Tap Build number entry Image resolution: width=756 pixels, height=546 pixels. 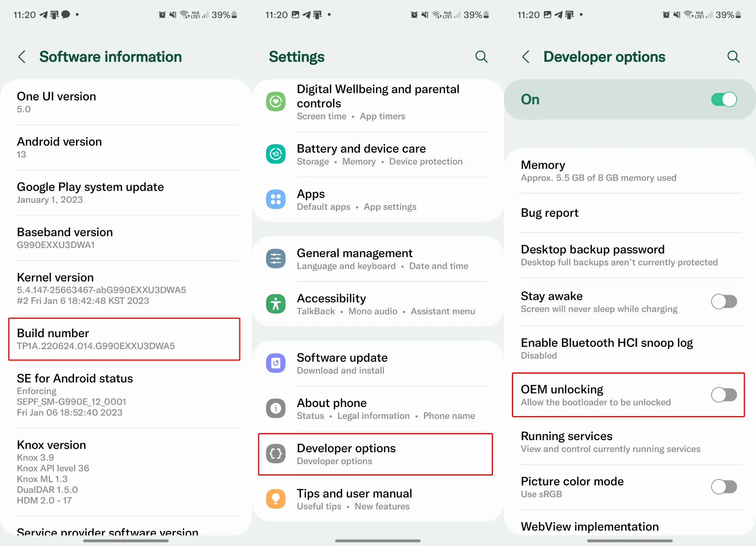pyautogui.click(x=124, y=339)
